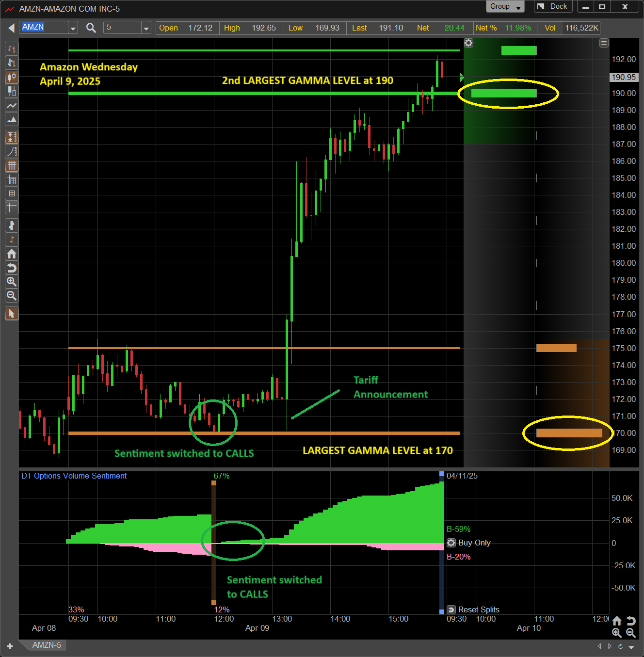Click the symbol search magnifier
The height and width of the screenshot is (657, 644).
coord(91,28)
